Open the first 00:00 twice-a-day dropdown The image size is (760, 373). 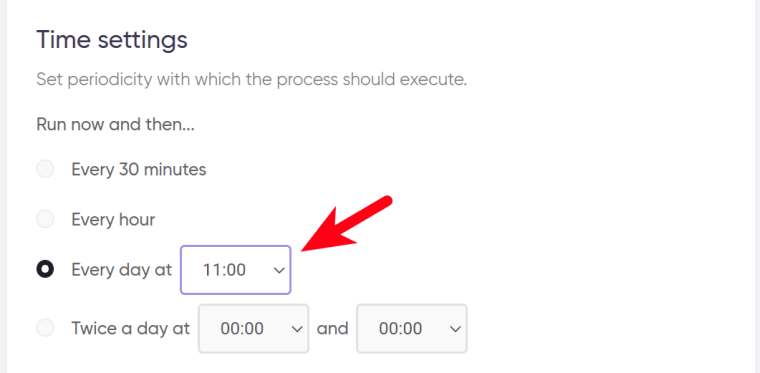253,328
